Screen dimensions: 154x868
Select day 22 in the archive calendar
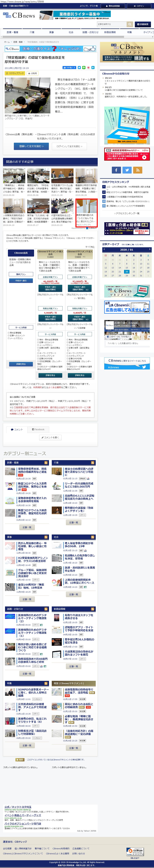[127, 272]
